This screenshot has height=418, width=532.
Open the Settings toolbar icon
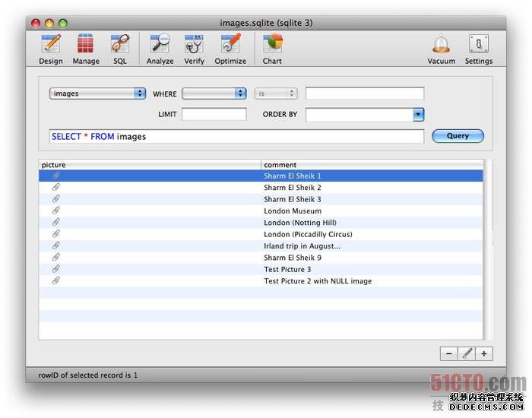(478, 45)
